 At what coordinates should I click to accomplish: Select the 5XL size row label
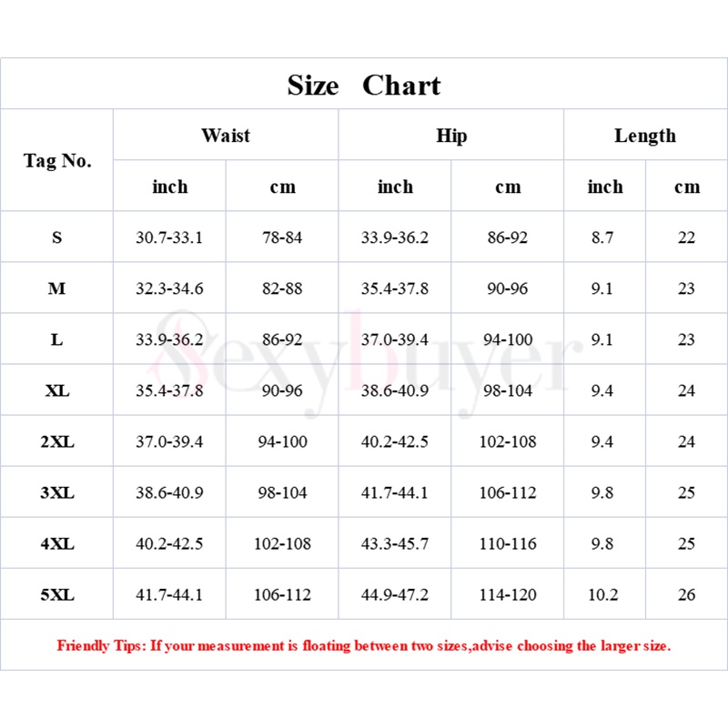[x=57, y=595]
